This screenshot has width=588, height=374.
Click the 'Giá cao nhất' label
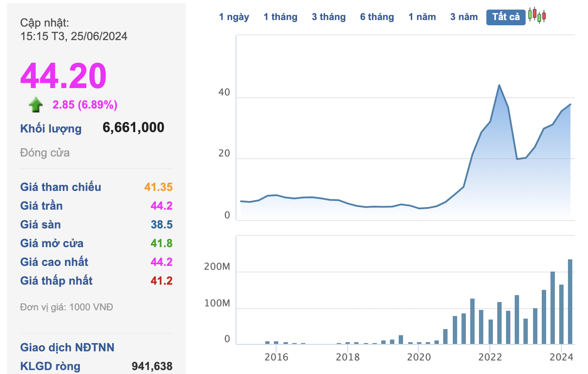pos(54,262)
